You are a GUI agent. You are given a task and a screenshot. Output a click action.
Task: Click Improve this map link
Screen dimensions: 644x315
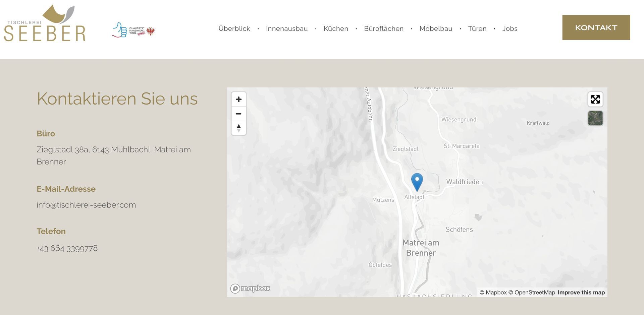[581, 292]
